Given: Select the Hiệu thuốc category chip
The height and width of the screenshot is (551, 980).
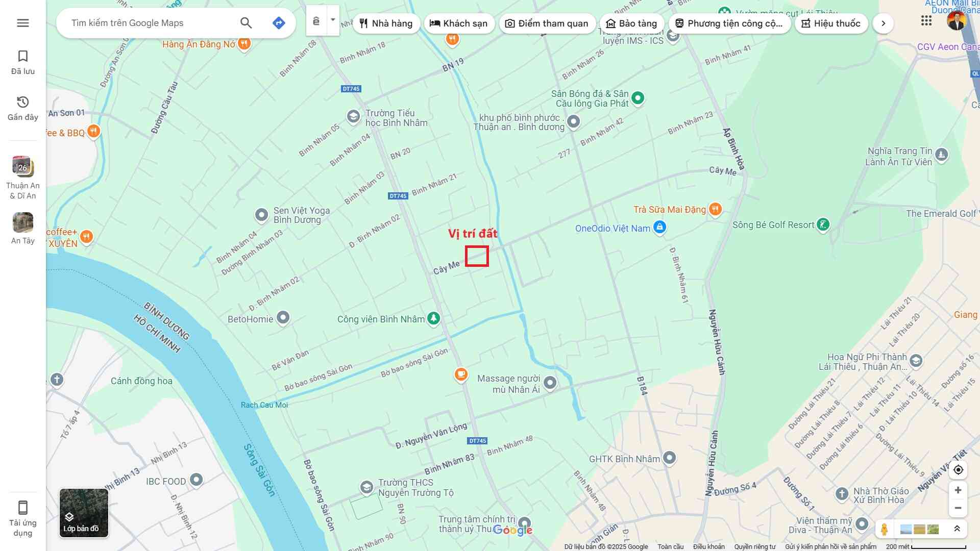Looking at the screenshot, I should (x=831, y=23).
